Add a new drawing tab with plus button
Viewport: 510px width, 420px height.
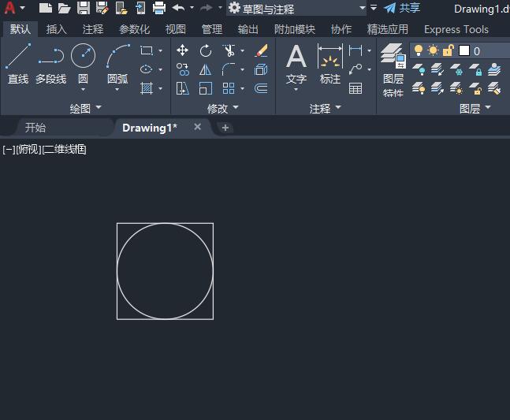(225, 128)
